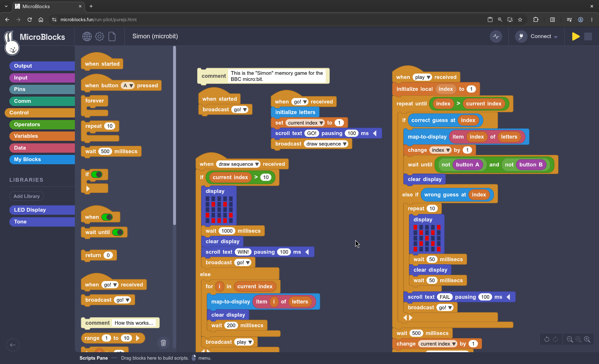Open the My Blocks category
The width and height of the screenshot is (599, 364).
pyautogui.click(x=42, y=160)
